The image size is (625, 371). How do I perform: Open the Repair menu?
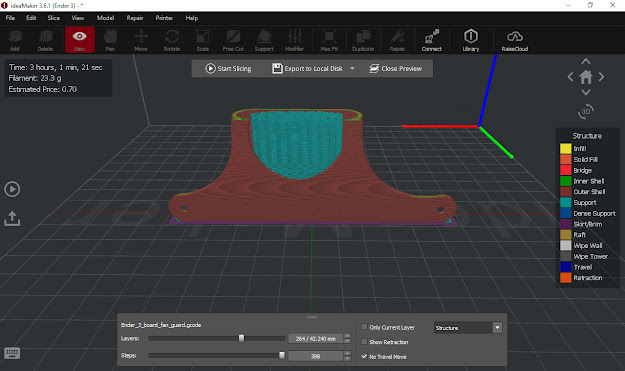pyautogui.click(x=135, y=18)
